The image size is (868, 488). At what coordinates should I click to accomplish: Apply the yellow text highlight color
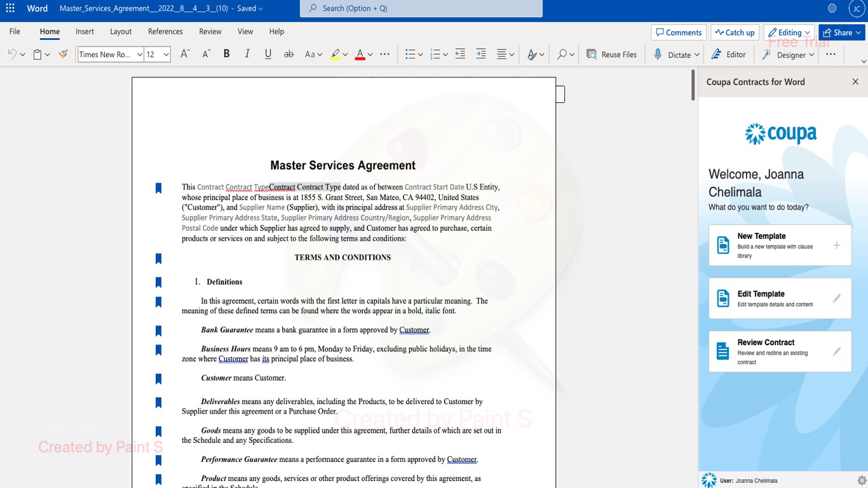coord(335,55)
